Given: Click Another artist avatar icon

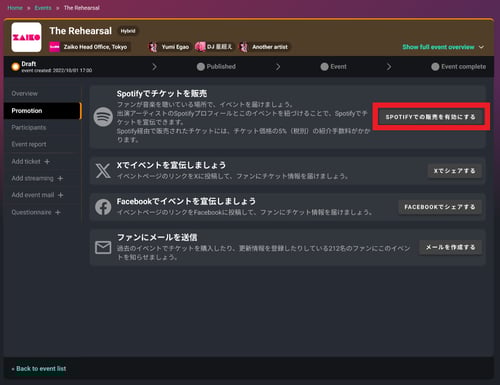Looking at the screenshot, I should [244, 47].
